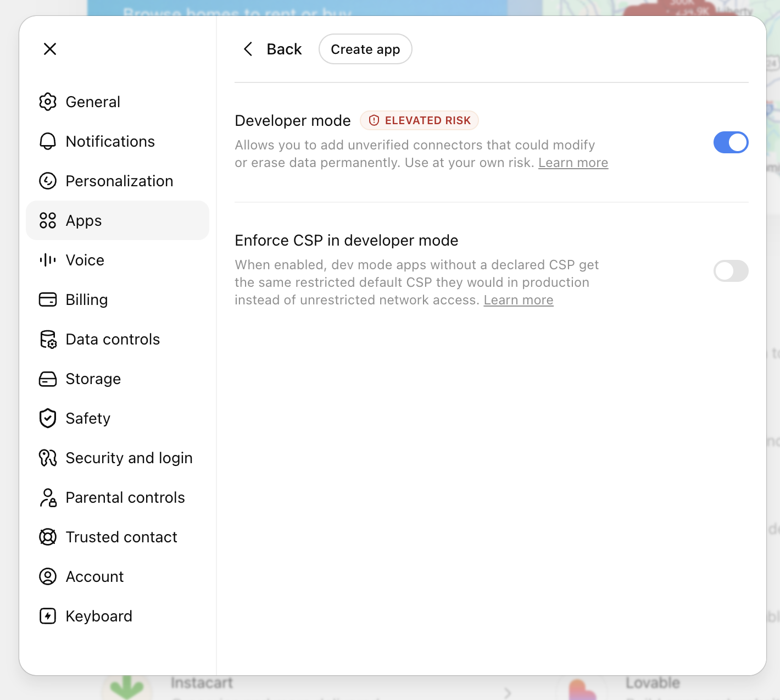Screen dimensions: 780x700
Task: Open Security and login settings
Action: click(x=118, y=458)
